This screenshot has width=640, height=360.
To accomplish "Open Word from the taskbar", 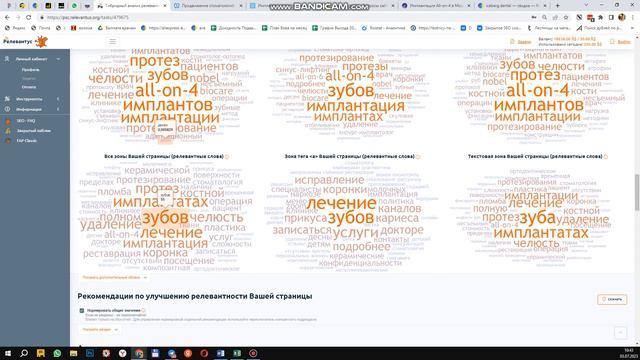I will [220, 353].
